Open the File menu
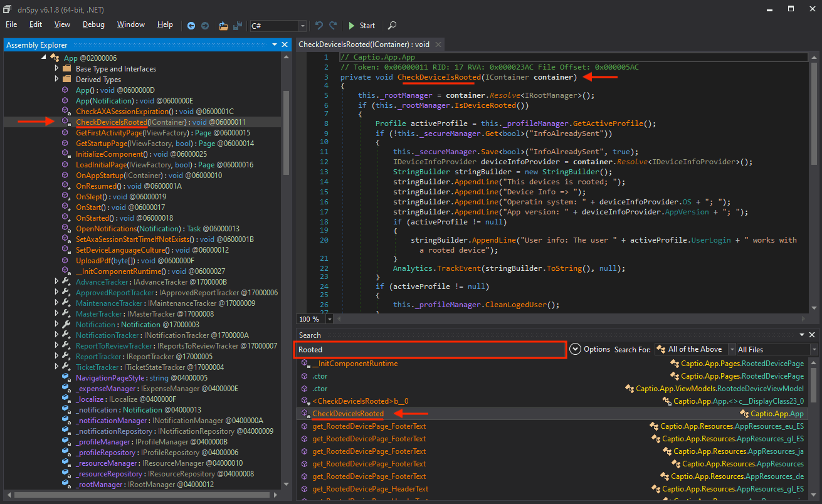 [x=11, y=24]
